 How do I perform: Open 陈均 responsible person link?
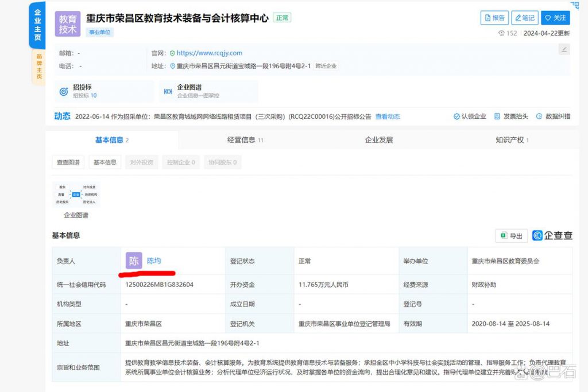pos(154,261)
